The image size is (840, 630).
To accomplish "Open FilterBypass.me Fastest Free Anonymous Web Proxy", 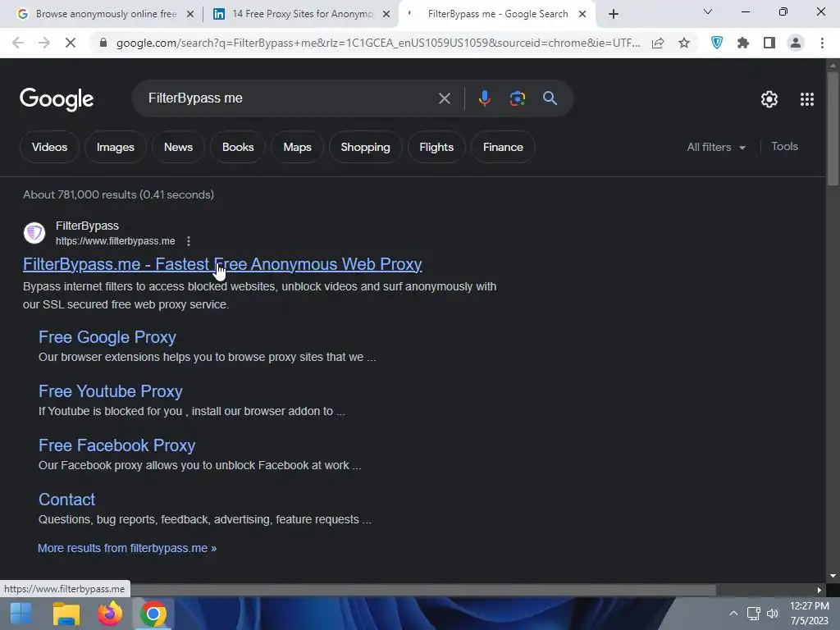I will 222,265.
